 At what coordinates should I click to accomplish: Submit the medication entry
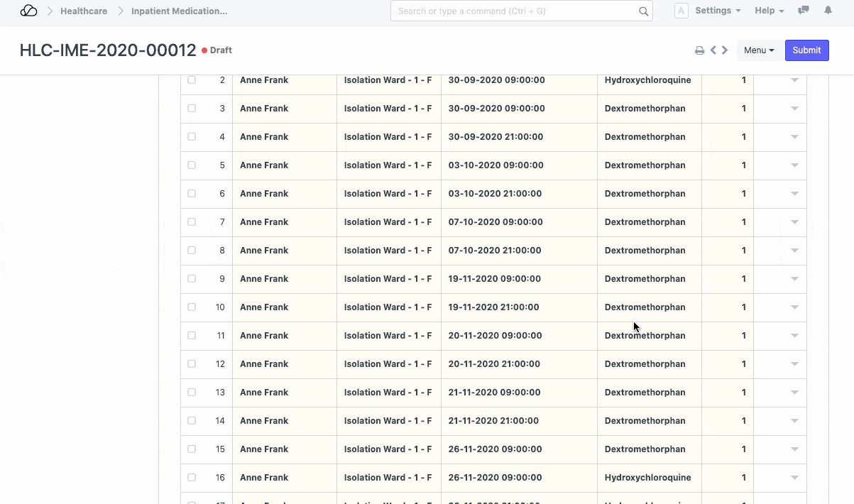(x=806, y=50)
